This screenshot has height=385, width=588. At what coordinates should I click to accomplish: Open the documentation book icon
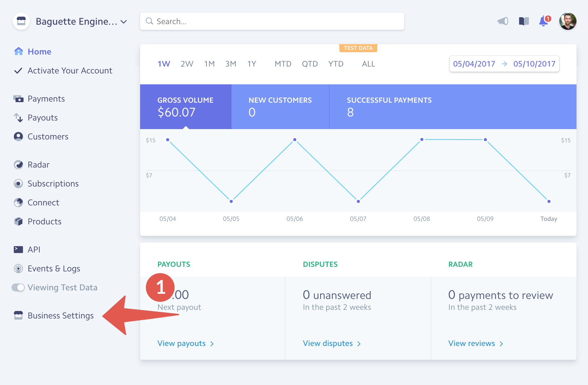click(524, 21)
